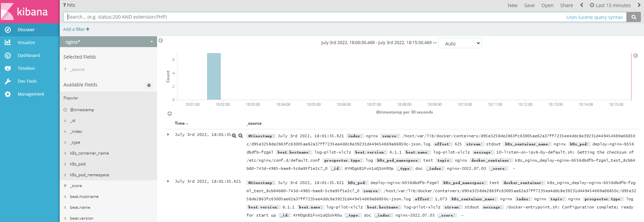Click the 'Selected Fields' heading

pos(80,57)
